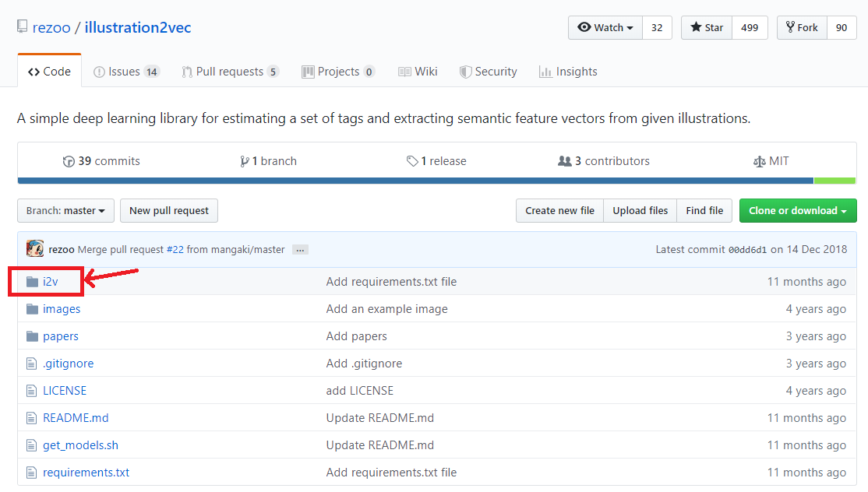The image size is (868, 492).
Task: Click the language breakdown color bar
Action: [x=437, y=181]
